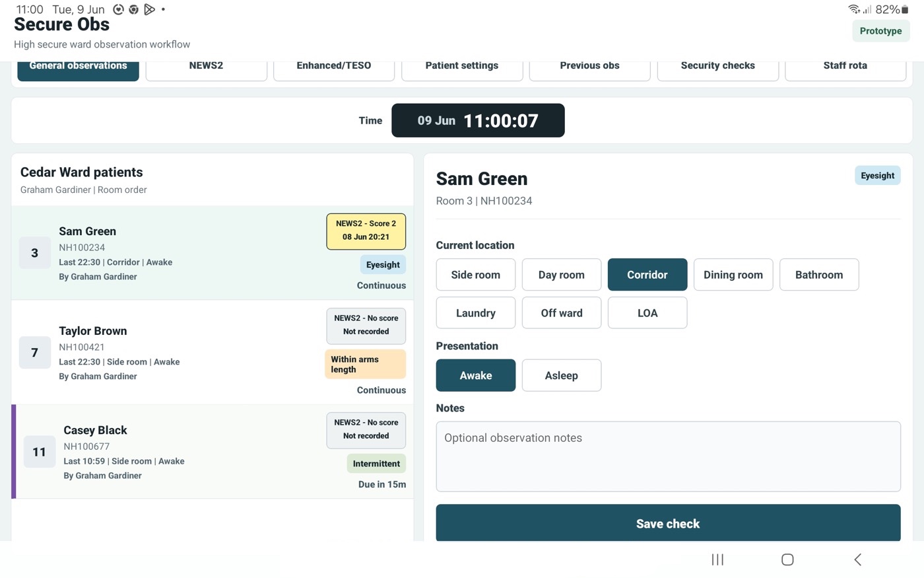The width and height of the screenshot is (924, 578).
Task: Set presentation to Asleep
Action: 562,375
